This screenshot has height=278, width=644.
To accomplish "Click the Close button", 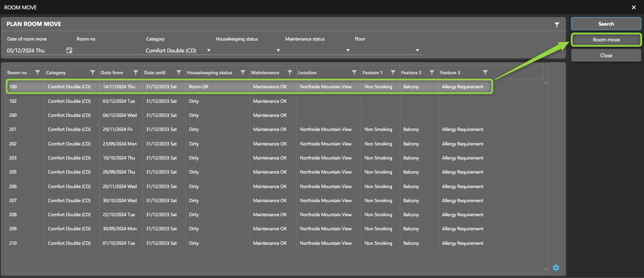I will 606,55.
